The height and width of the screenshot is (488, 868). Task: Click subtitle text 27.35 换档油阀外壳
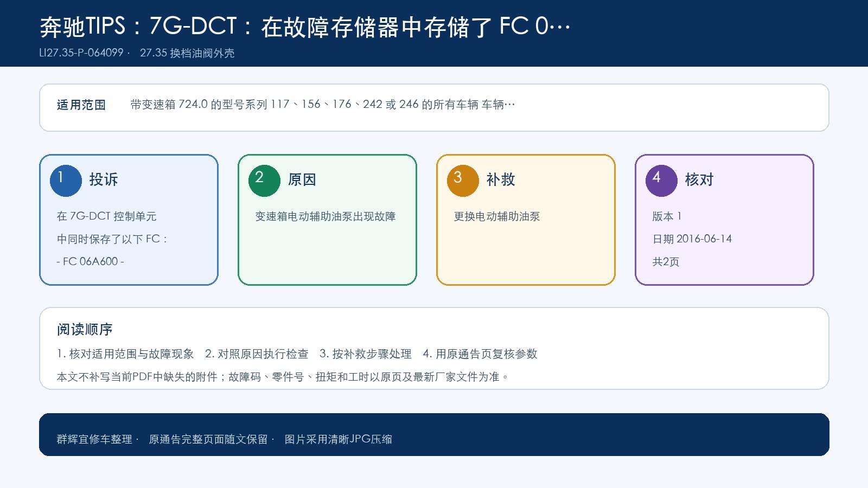point(187,53)
